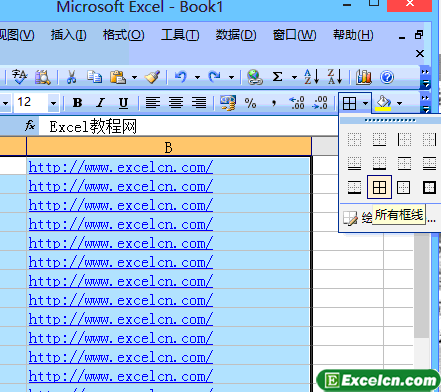Open the fill color dropdown arrow
Image resolution: width=441 pixels, height=392 pixels.
pyautogui.click(x=399, y=103)
